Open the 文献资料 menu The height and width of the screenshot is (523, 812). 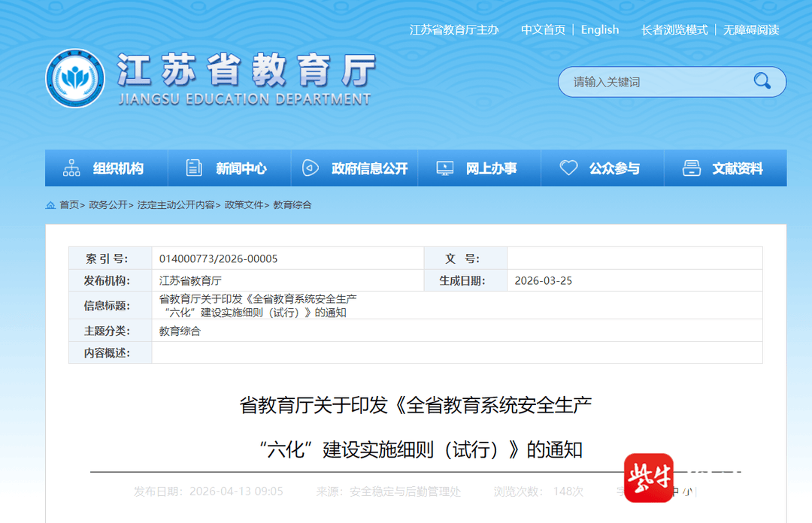click(x=737, y=168)
